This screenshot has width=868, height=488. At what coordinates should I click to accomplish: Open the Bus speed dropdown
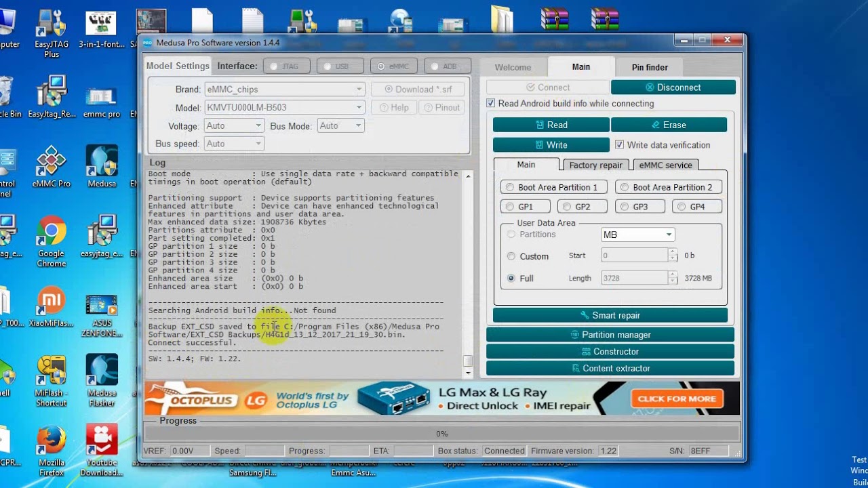pyautogui.click(x=234, y=144)
